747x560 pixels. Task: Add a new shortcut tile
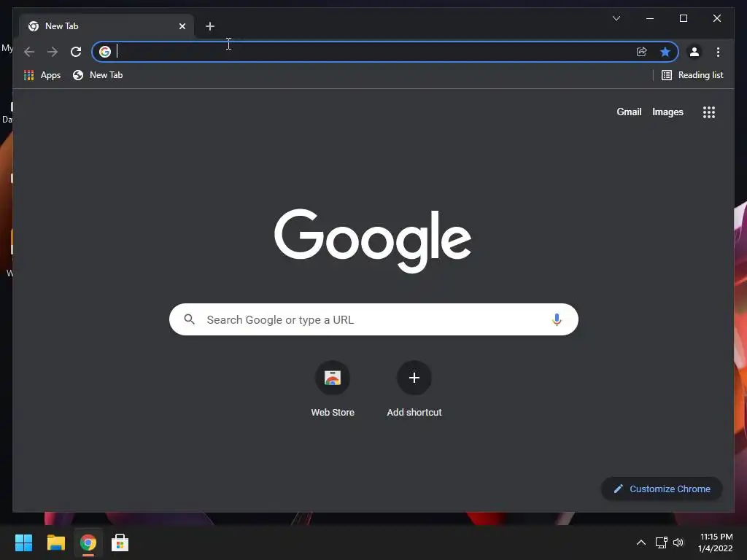pyautogui.click(x=414, y=389)
